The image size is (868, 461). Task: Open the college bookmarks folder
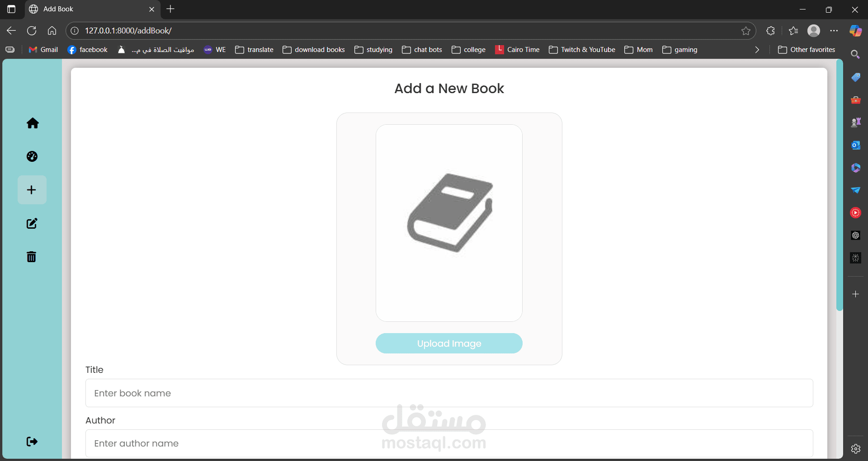coord(469,50)
